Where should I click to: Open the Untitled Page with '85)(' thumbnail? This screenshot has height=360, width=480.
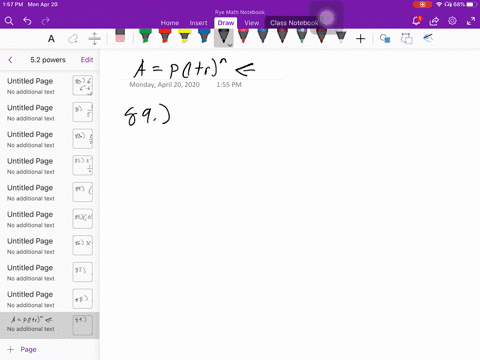click(x=50, y=219)
